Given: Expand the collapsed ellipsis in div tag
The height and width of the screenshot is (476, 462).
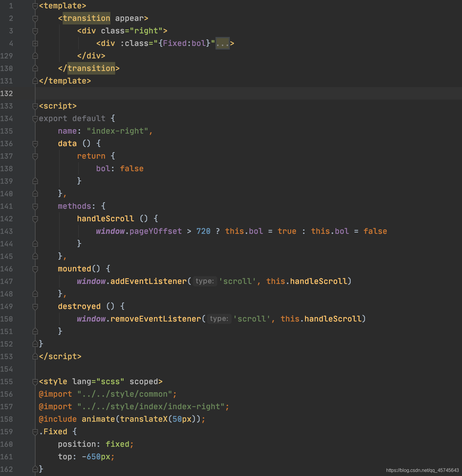Looking at the screenshot, I should 222,44.
